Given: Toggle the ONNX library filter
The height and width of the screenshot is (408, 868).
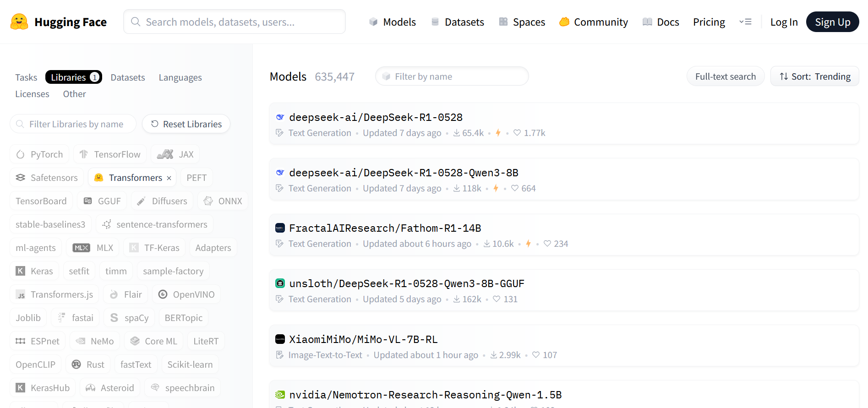Looking at the screenshot, I should pyautogui.click(x=223, y=201).
